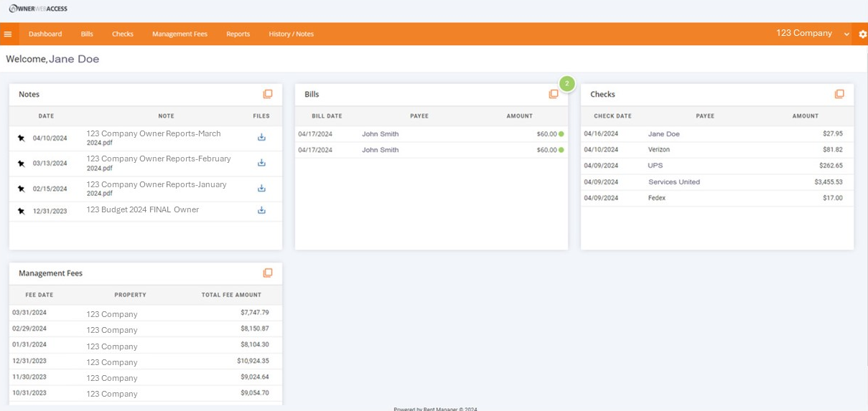Download the February Owner Reports file
Viewport: 868px width, 411px height.
pos(261,163)
